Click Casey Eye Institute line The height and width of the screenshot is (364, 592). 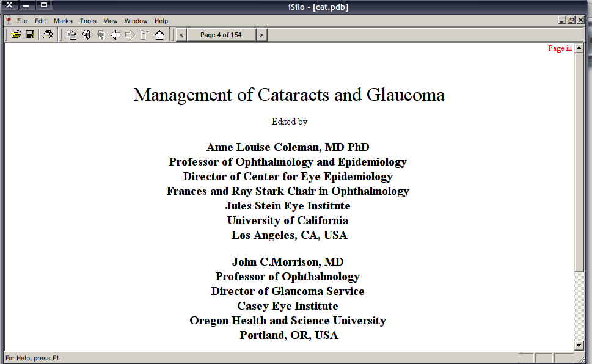(x=288, y=306)
